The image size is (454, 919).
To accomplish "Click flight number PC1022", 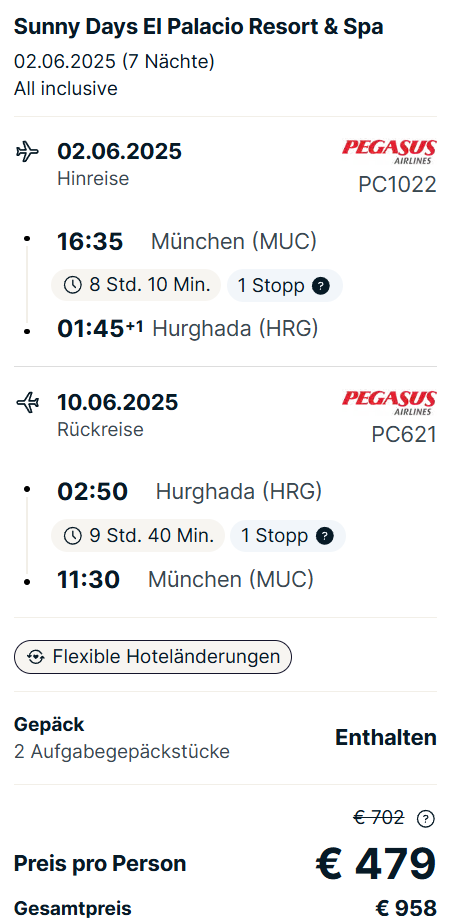I will [398, 185].
